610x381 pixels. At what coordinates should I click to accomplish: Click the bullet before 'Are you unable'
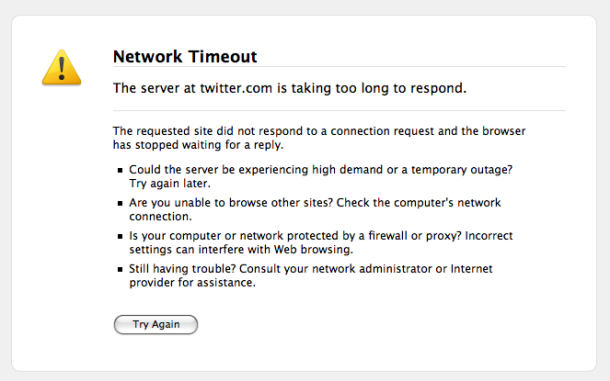(120, 203)
